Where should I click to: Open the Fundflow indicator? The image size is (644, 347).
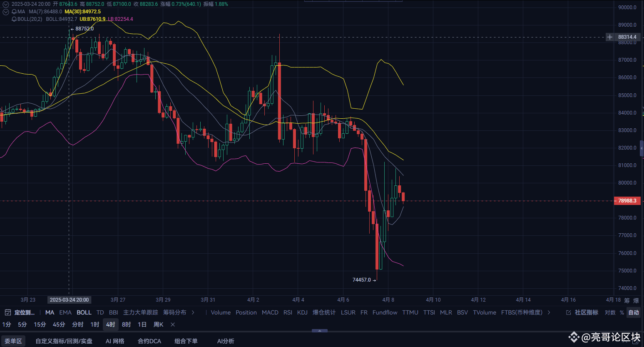click(x=385, y=312)
